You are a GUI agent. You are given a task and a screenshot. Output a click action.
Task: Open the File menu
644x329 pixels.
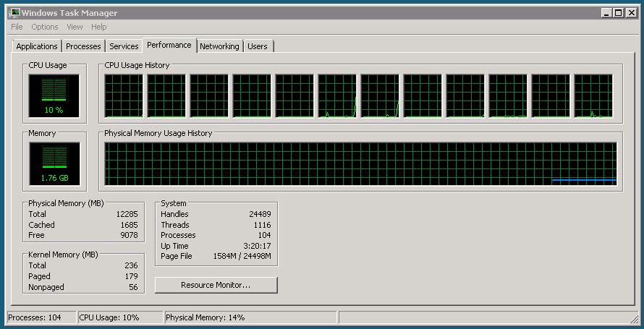click(x=17, y=27)
